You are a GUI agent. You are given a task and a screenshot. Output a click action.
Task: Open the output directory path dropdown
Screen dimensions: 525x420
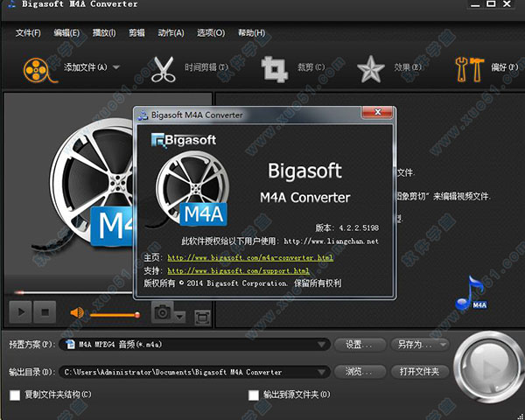[194, 372]
